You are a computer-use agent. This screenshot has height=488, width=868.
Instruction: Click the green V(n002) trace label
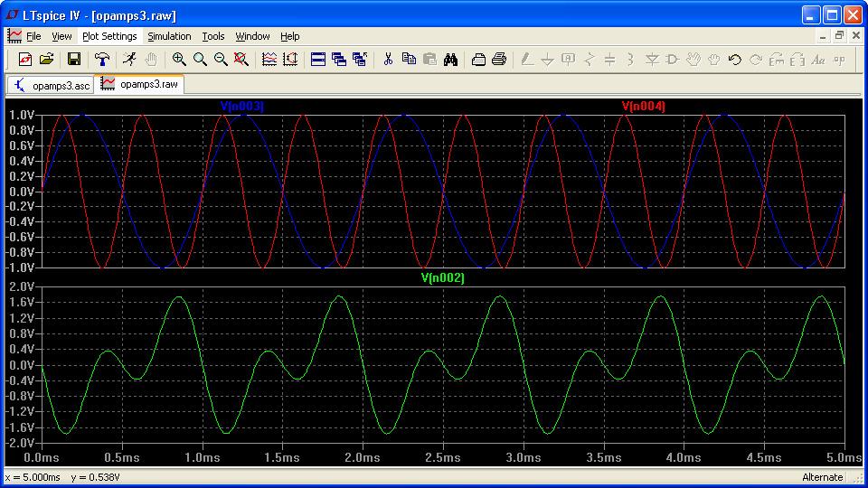pyautogui.click(x=442, y=277)
